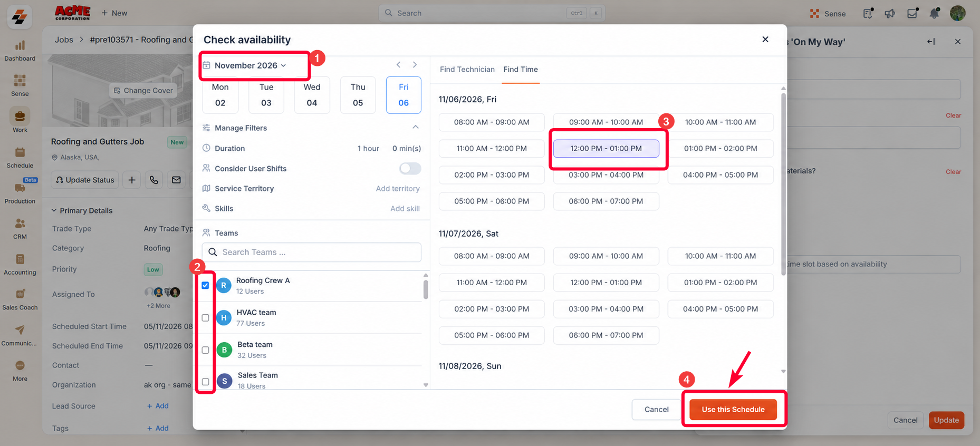Check the HVAC team checkbox

coord(205,318)
